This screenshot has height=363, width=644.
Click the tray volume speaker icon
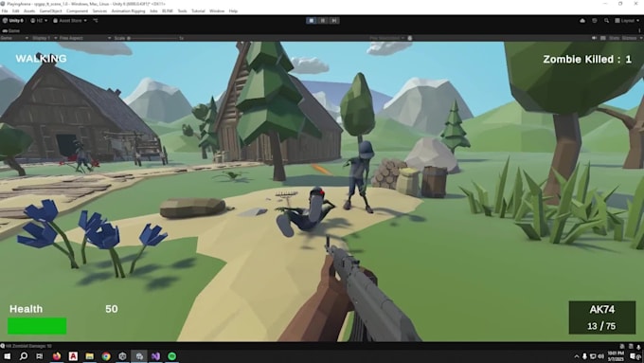click(x=600, y=356)
